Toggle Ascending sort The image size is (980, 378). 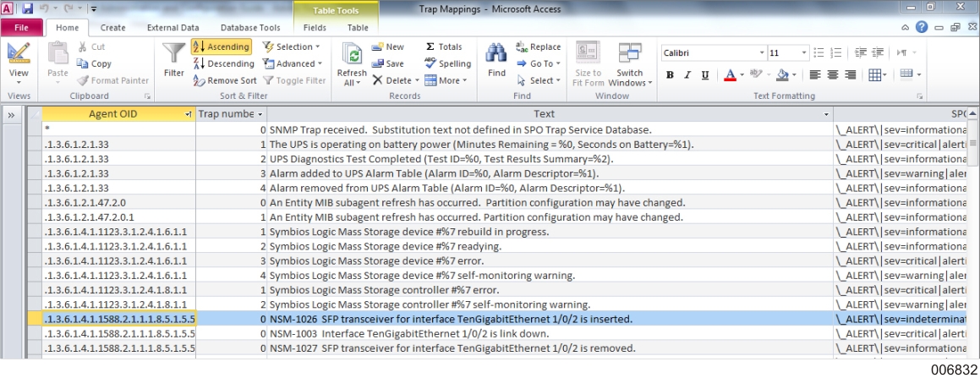click(222, 47)
